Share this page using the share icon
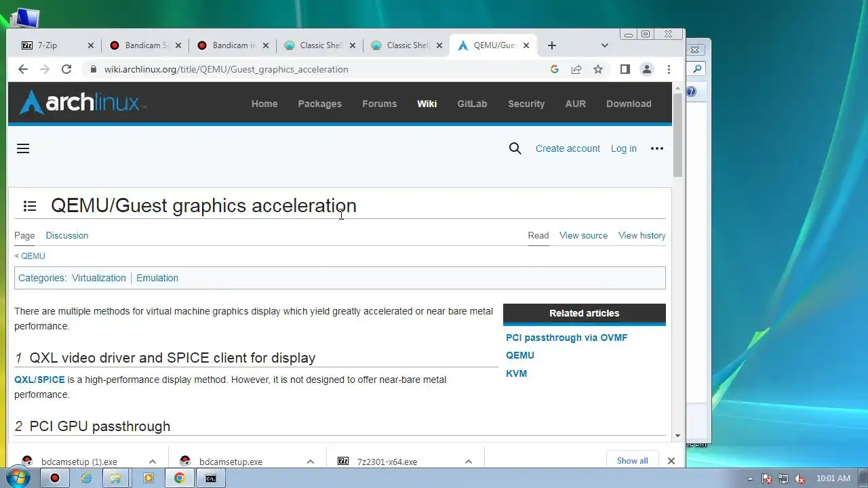 (x=576, y=69)
